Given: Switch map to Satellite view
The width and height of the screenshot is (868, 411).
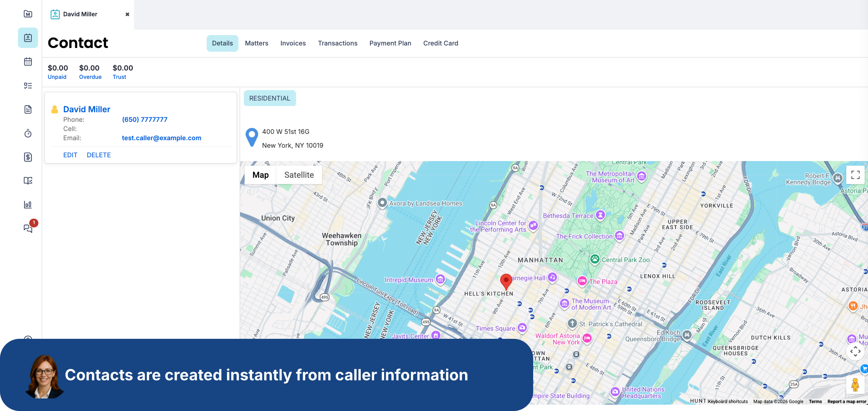Looking at the screenshot, I should pyautogui.click(x=299, y=175).
